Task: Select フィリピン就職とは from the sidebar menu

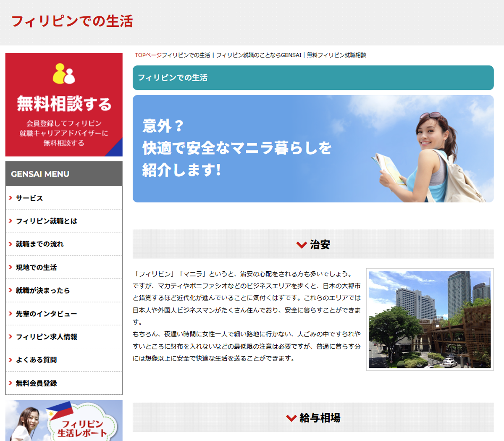Action: click(x=46, y=221)
